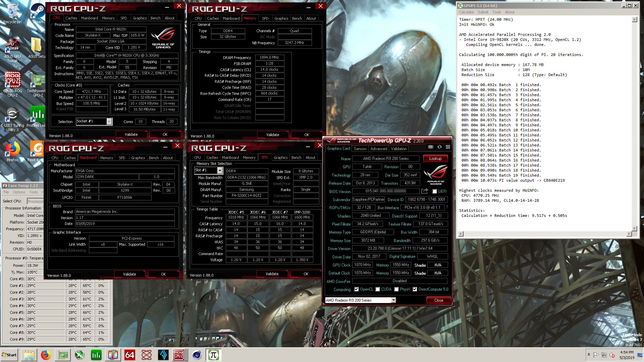Open the Bench tab in the CPU-Z Memory window

pos(297,18)
